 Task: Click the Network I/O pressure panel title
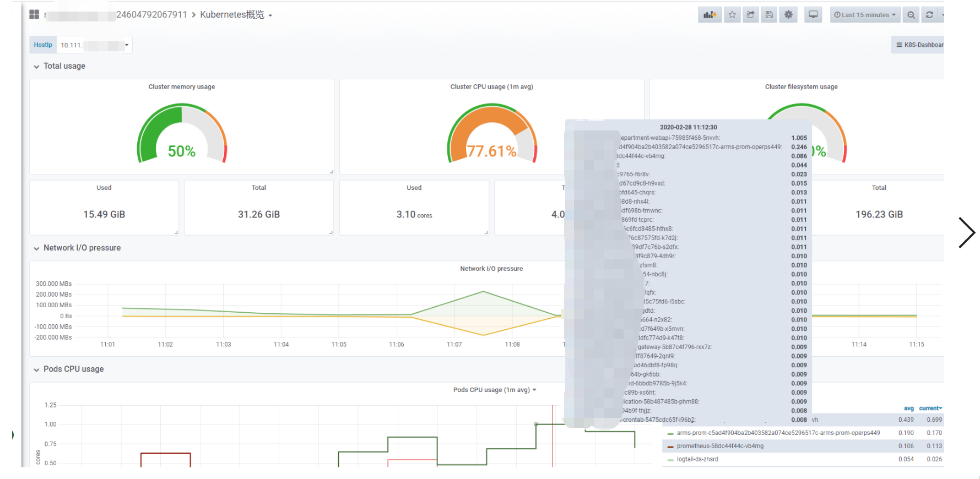tap(492, 269)
